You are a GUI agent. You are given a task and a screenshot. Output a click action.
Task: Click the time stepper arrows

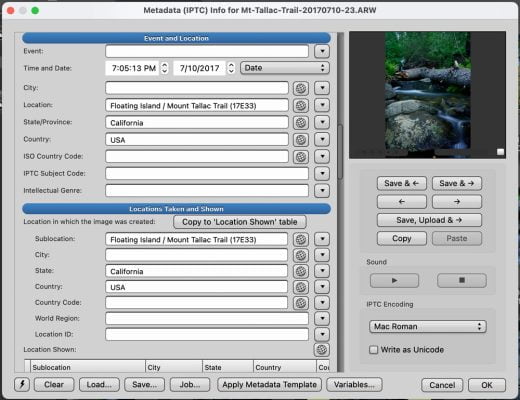click(x=164, y=68)
